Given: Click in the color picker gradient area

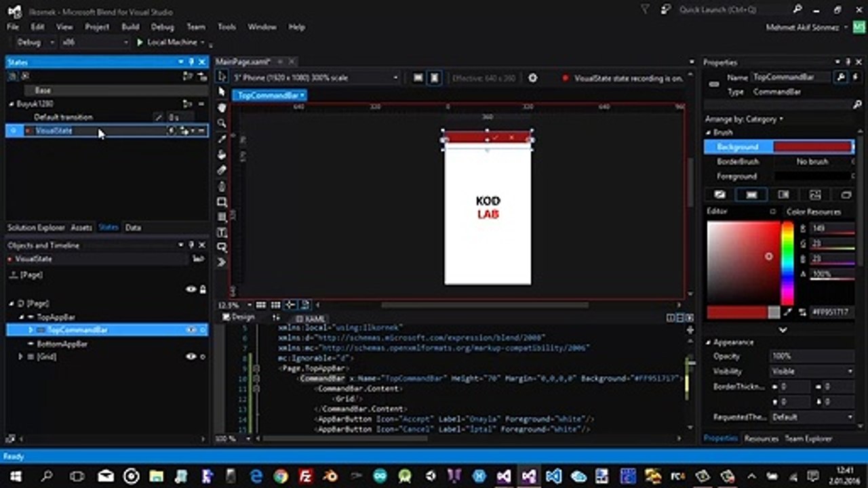Looking at the screenshot, I should [744, 263].
